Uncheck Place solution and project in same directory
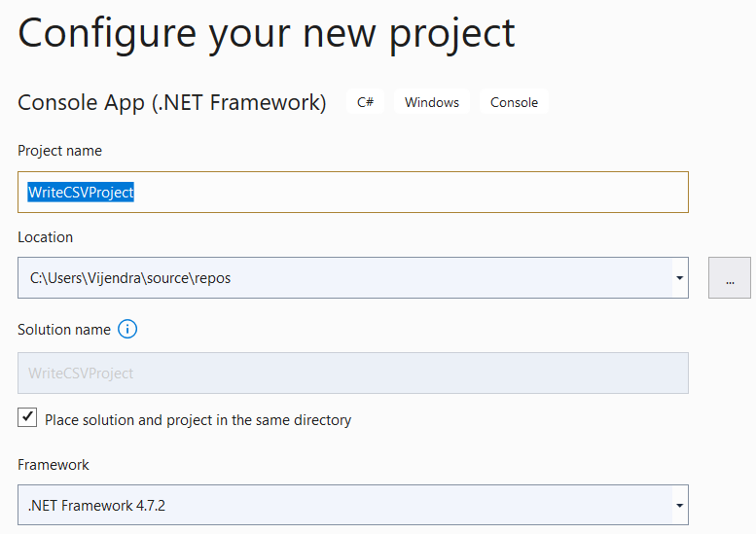Viewport: 756px width, 534px height. pyautogui.click(x=27, y=417)
